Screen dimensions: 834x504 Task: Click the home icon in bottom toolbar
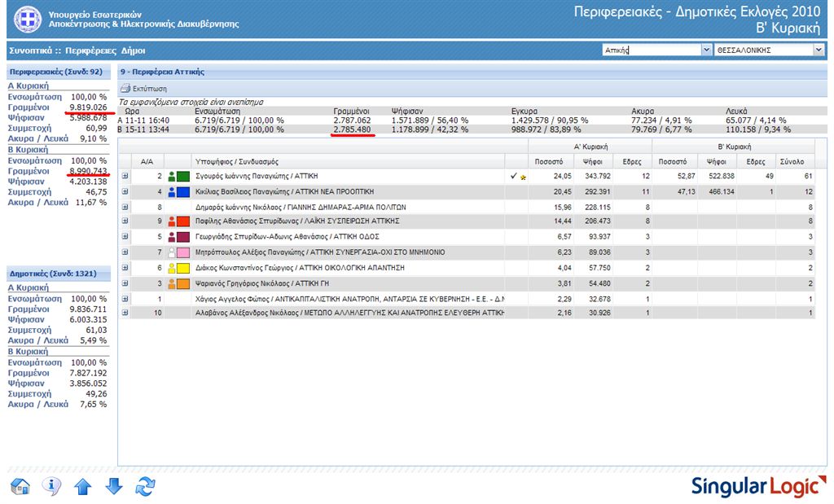20,486
